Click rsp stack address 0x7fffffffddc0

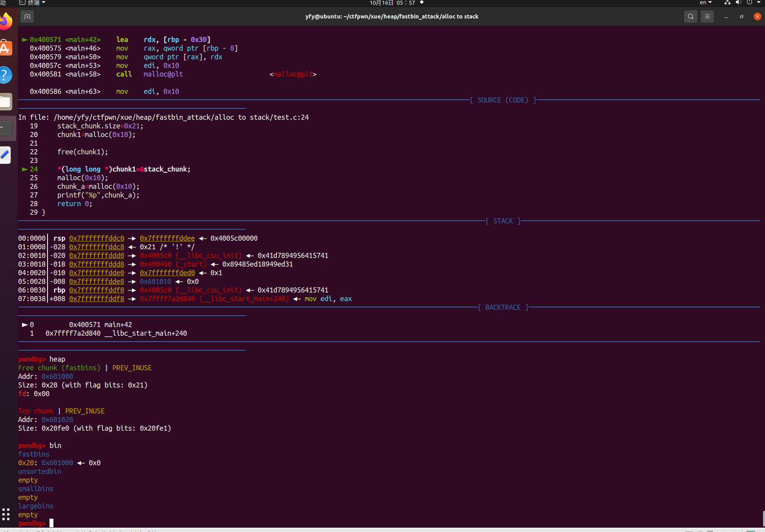click(x=97, y=238)
